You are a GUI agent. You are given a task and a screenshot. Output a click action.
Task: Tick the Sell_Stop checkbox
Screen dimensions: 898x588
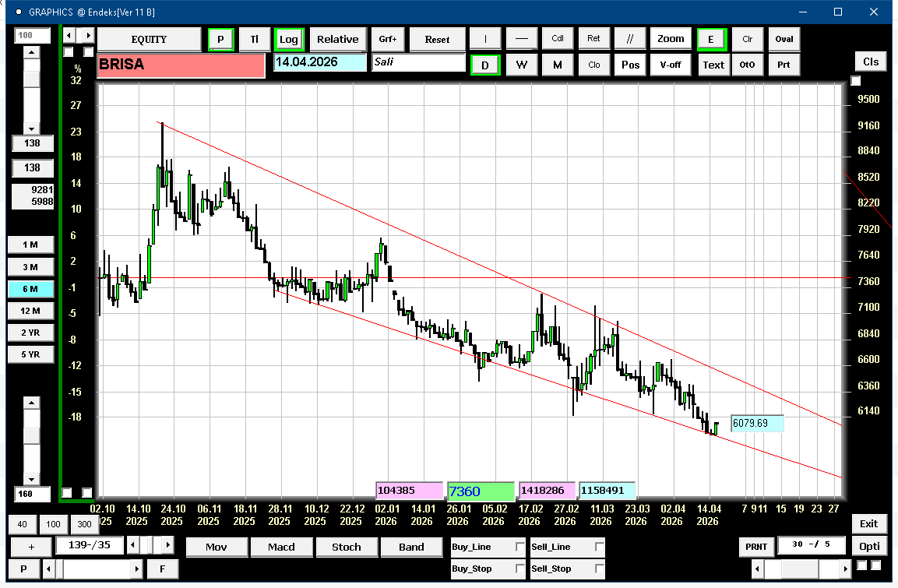point(599,569)
